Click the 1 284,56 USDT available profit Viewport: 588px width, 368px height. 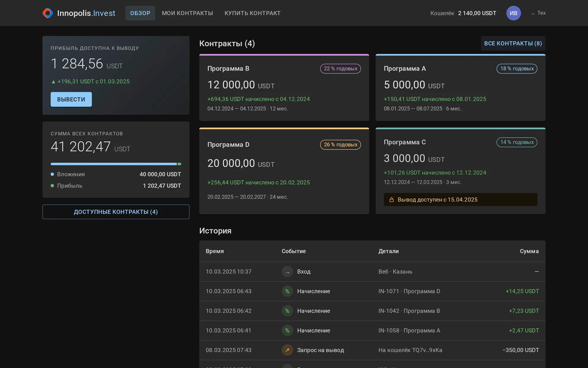click(87, 64)
